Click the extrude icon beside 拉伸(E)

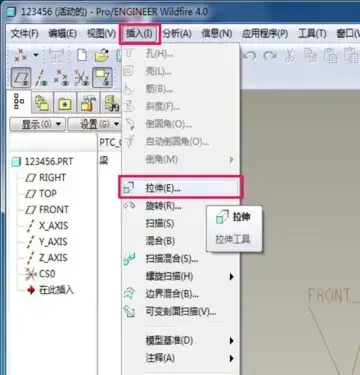[129, 188]
